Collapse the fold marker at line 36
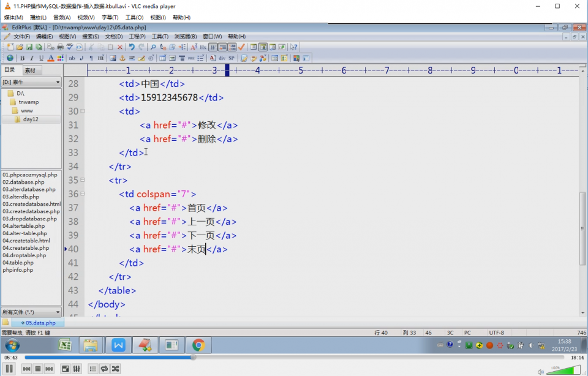Screen dimensions: 588x376 [82, 194]
